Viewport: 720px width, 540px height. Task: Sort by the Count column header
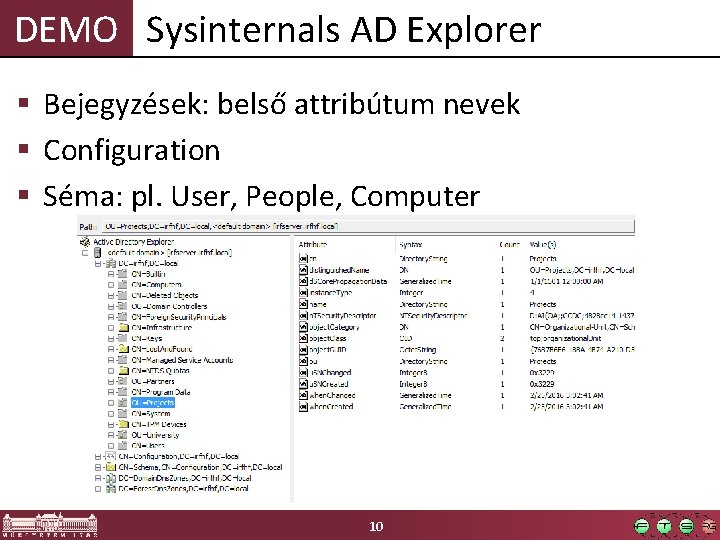[x=510, y=245]
